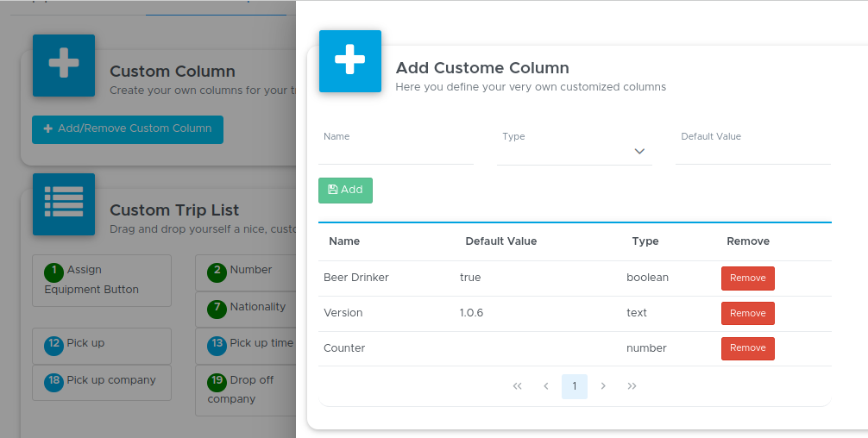The height and width of the screenshot is (438, 868).
Task: Click the '1.0.6' default value cell
Action: click(471, 313)
